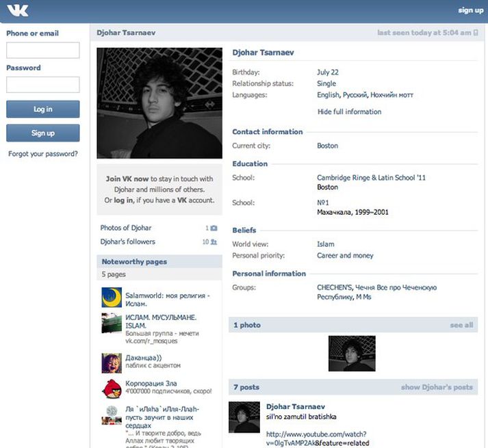
Task: Open CHECHEN'S group link
Action: coord(335,287)
